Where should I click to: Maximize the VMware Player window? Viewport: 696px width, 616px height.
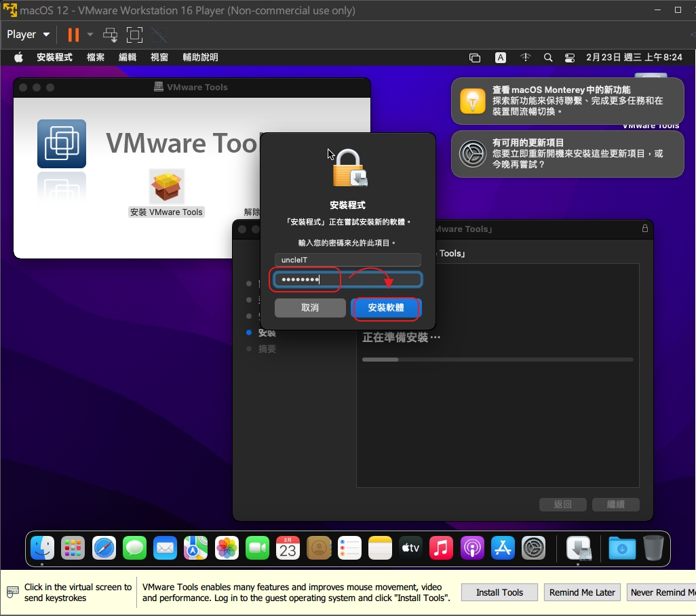point(678,9)
